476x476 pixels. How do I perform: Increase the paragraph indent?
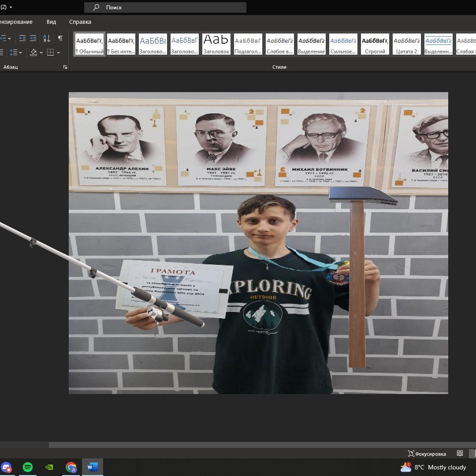click(x=33, y=38)
